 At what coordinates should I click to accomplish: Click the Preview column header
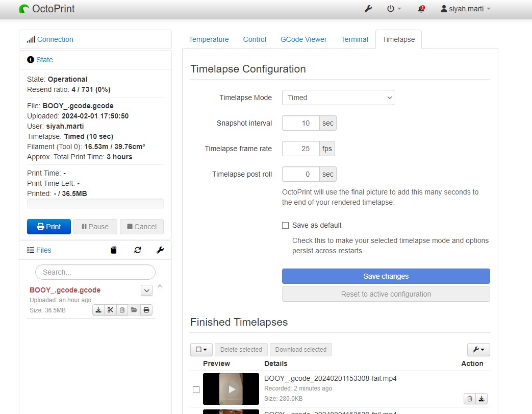(216, 364)
